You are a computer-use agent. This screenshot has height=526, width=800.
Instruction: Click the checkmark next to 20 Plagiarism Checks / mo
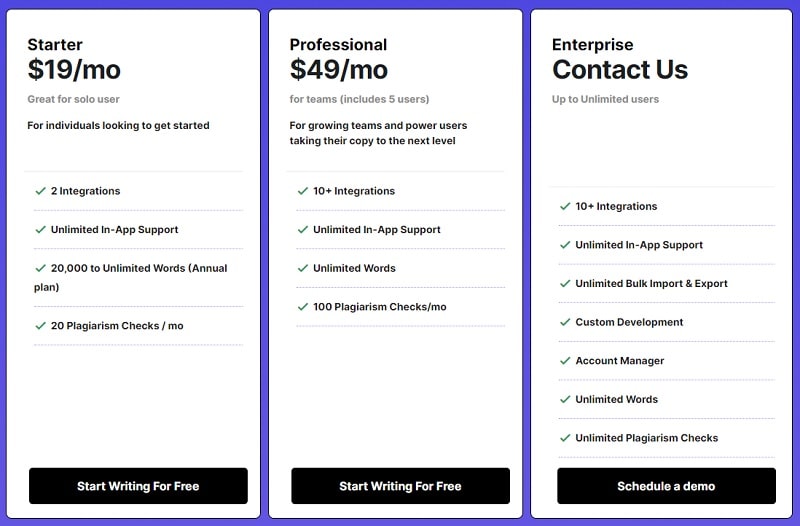click(40, 326)
